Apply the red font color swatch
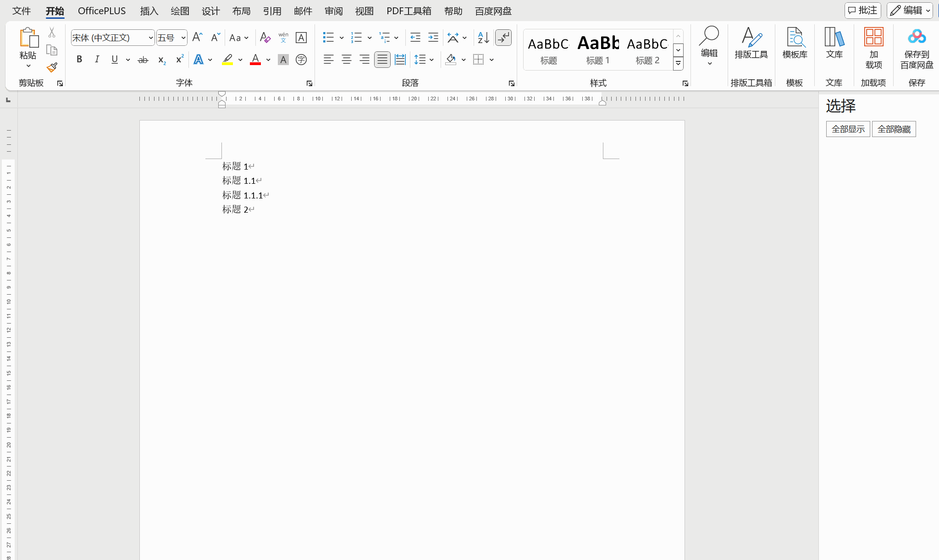Screen dimensions: 939x560 pyautogui.click(x=255, y=60)
